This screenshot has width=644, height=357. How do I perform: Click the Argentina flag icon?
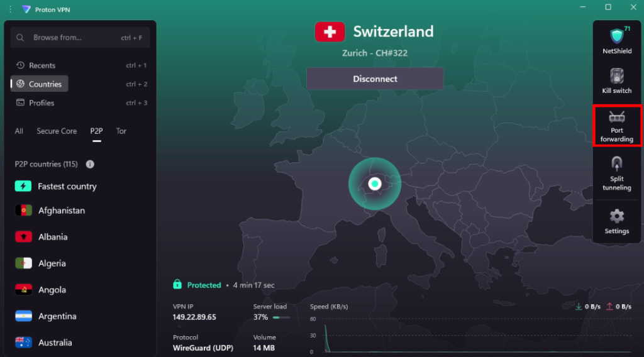23,316
